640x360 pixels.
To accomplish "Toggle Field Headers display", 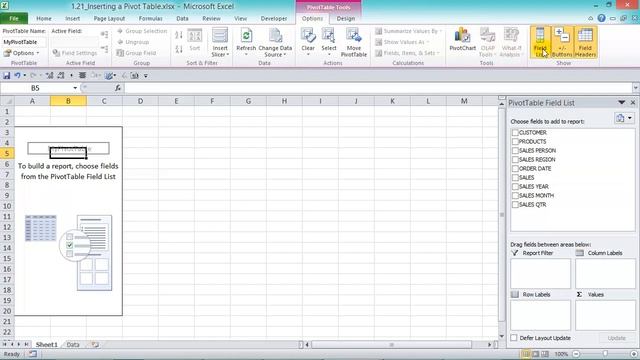I will click(585, 42).
